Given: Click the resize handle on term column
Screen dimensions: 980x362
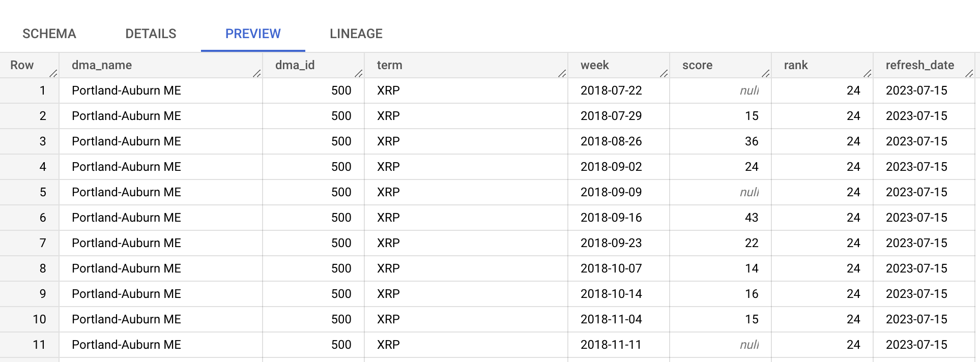Looking at the screenshot, I should tap(562, 73).
